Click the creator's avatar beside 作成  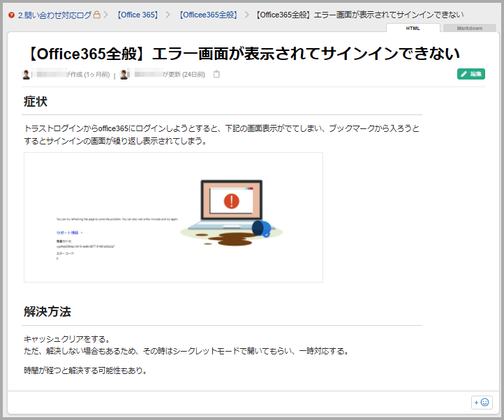pyautogui.click(x=26, y=75)
